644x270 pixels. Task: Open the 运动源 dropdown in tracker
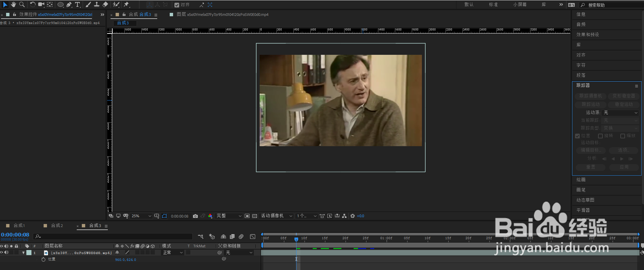[620, 112]
